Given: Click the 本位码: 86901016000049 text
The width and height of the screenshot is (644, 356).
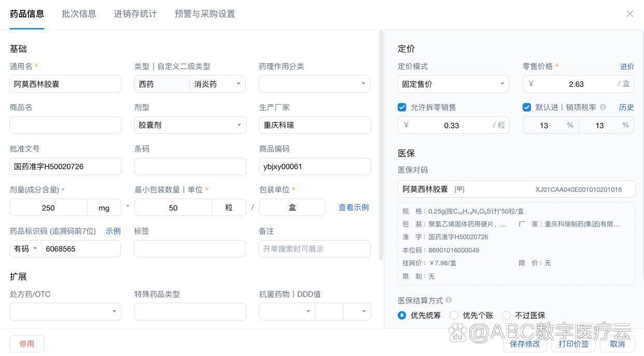Looking at the screenshot, I should (441, 250).
